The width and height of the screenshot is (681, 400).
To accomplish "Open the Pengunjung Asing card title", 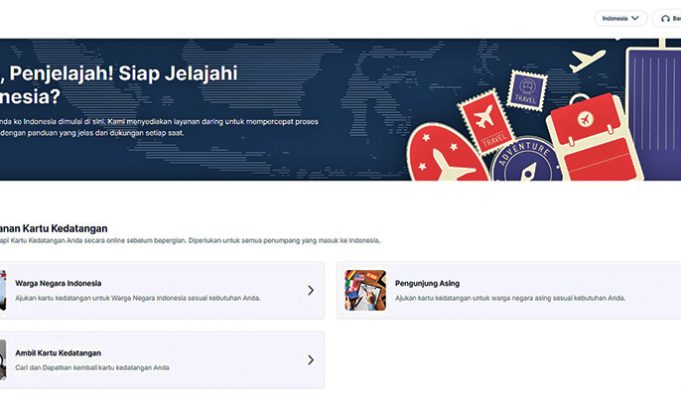I will [427, 283].
